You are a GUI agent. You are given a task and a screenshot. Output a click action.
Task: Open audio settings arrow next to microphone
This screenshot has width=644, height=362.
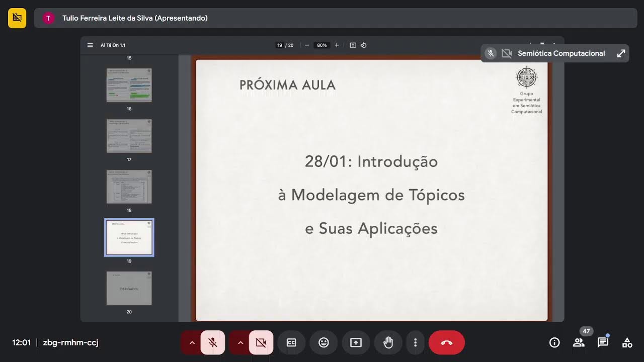[192, 342]
